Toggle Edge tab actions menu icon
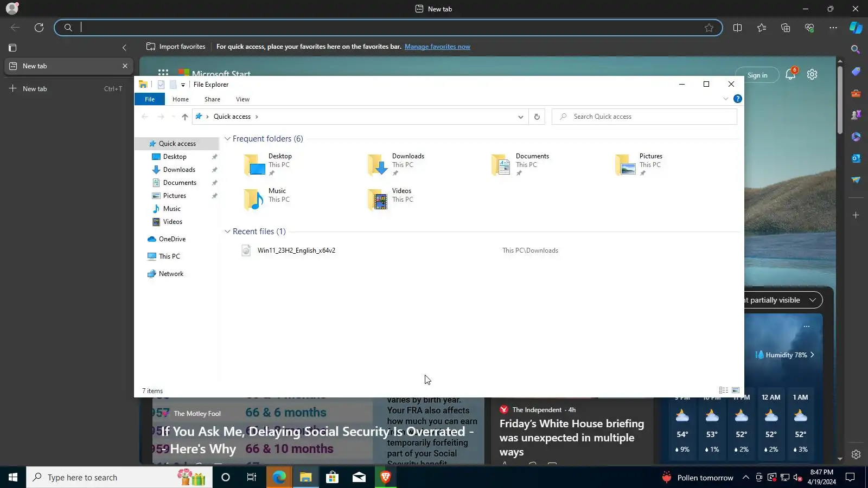The height and width of the screenshot is (488, 868). (13, 48)
